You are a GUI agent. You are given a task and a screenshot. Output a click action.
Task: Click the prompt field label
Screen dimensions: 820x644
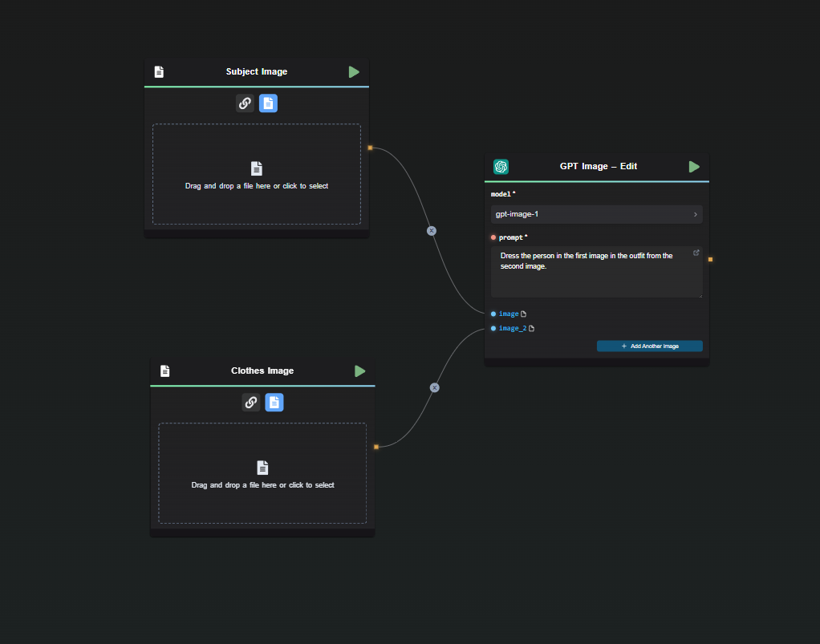511,237
